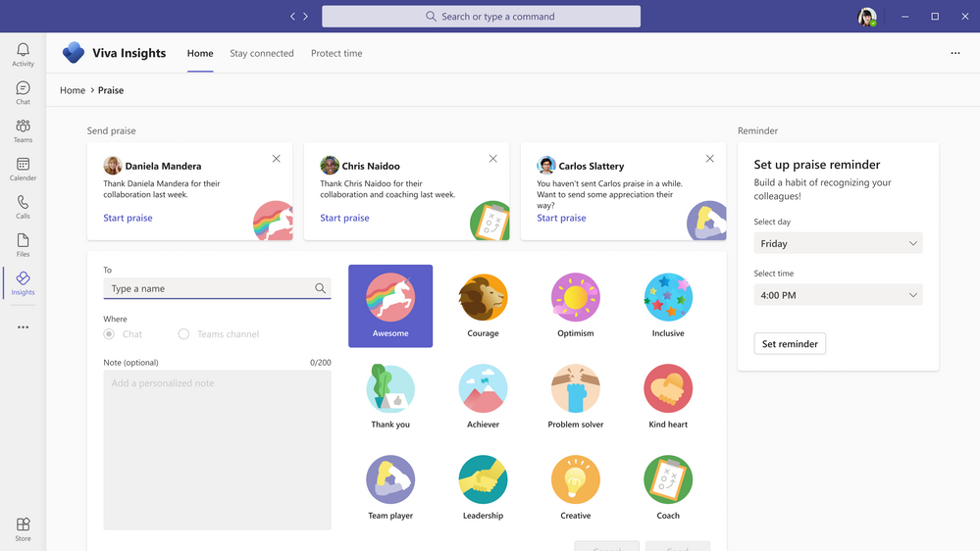The width and height of the screenshot is (980, 551).
Task: Expand the Select time dropdown showing 4:00 PM
Action: (838, 295)
